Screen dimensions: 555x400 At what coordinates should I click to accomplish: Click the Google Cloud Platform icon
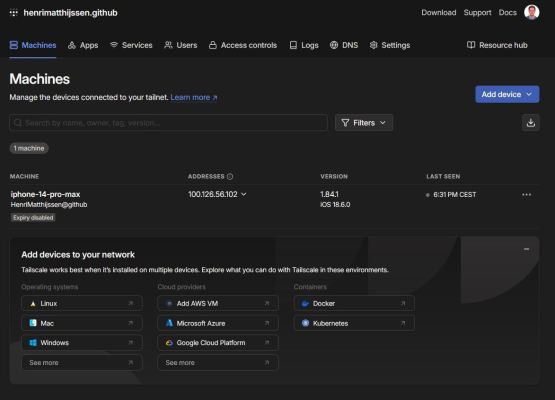click(169, 343)
